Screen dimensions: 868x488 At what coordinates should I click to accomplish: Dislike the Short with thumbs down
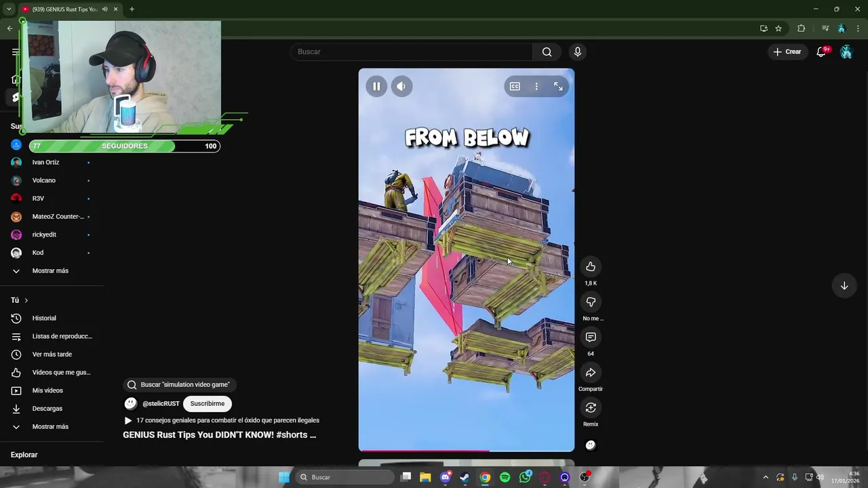click(591, 302)
